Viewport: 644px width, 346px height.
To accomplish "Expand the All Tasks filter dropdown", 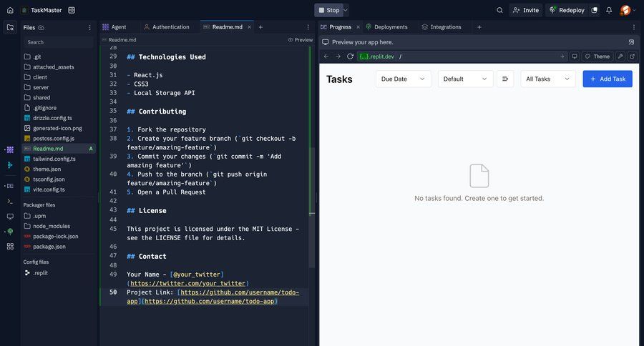I will tap(548, 79).
